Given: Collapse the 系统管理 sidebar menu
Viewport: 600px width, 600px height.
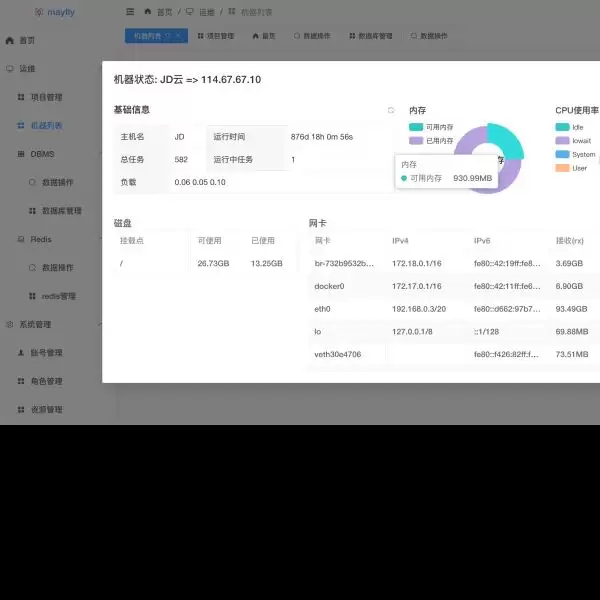Looking at the screenshot, I should pos(52,324).
